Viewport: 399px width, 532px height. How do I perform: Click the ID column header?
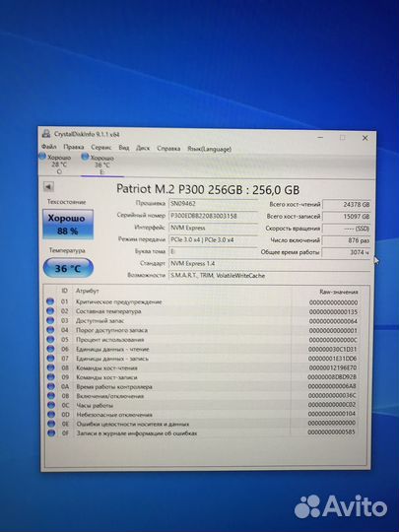coord(64,291)
